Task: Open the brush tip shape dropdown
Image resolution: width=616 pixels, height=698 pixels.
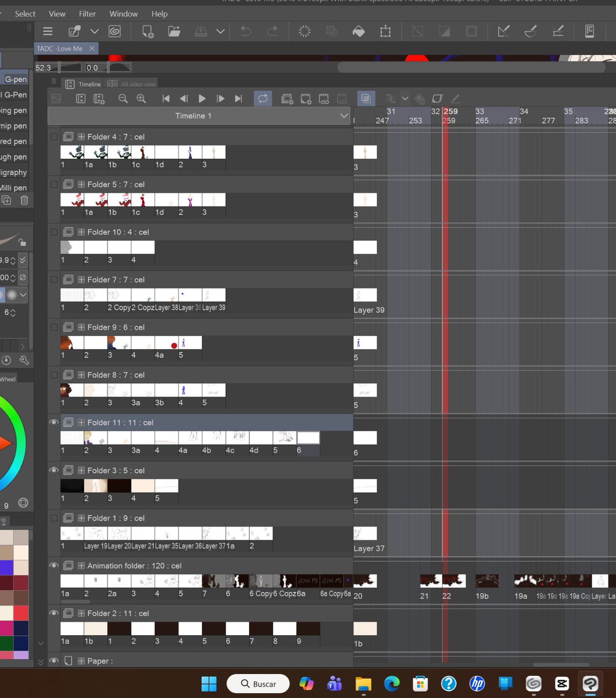Action: (x=23, y=295)
